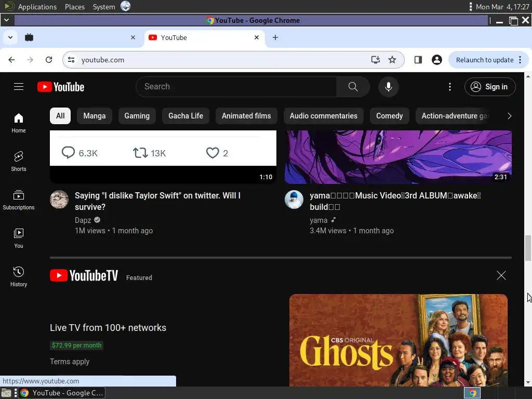Screen dimensions: 532x399
Task: Click the Ghosts promo image
Action: (398, 340)
